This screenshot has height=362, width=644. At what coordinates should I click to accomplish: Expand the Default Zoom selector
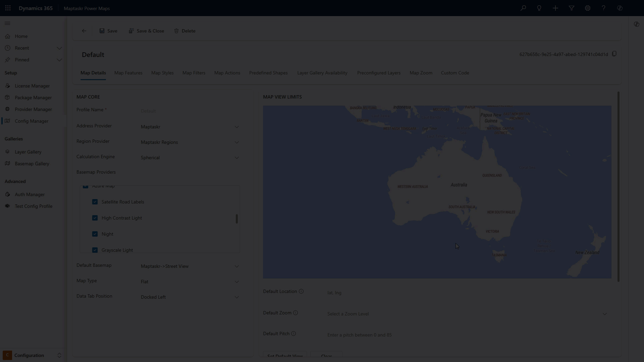coord(605,314)
